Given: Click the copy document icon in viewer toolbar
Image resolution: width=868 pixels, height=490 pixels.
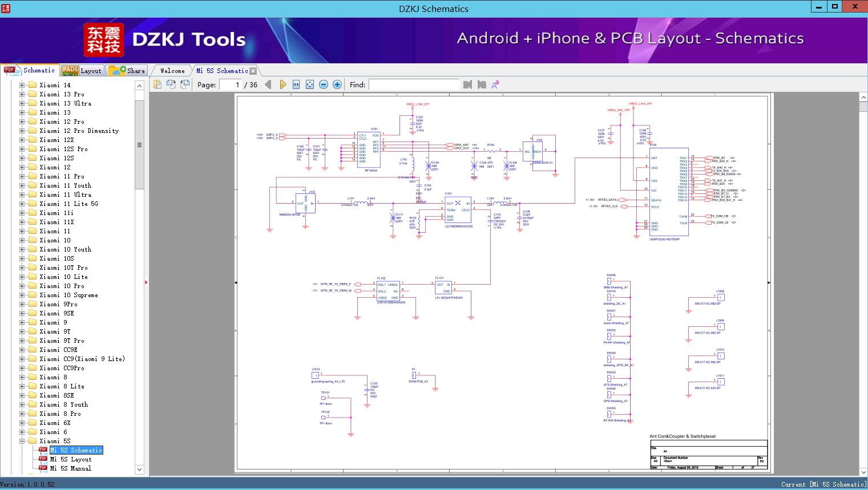Looking at the screenshot, I should pos(157,84).
